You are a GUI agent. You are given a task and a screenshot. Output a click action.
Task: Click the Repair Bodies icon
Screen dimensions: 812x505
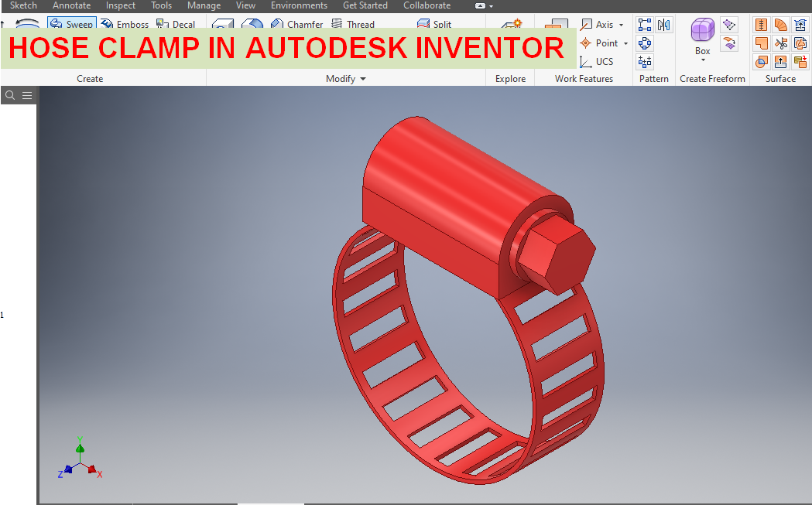click(800, 43)
